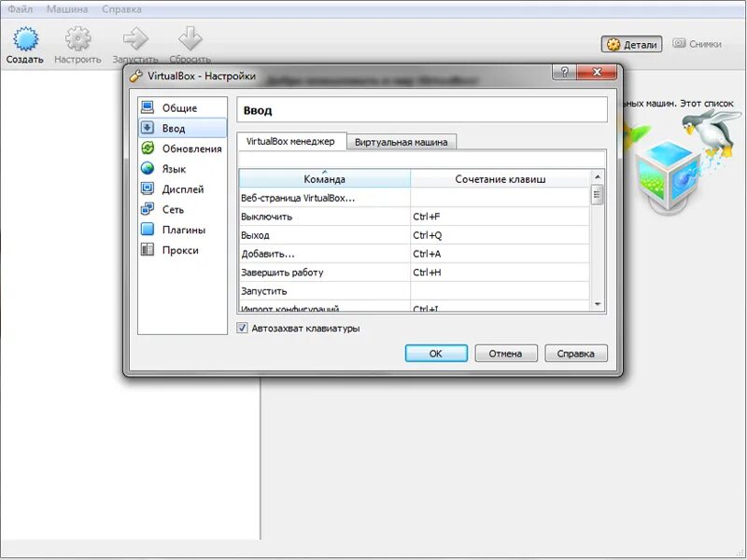Open the Справка menu

(121, 9)
